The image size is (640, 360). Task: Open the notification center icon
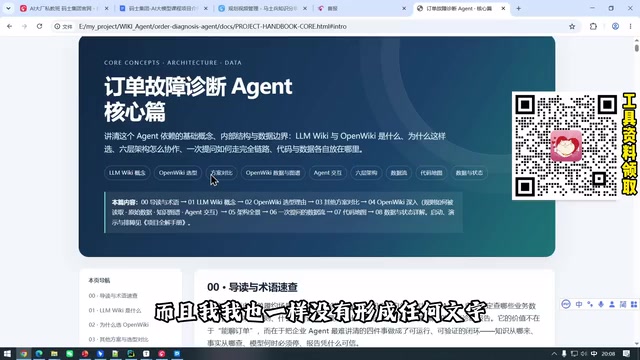[627, 354]
